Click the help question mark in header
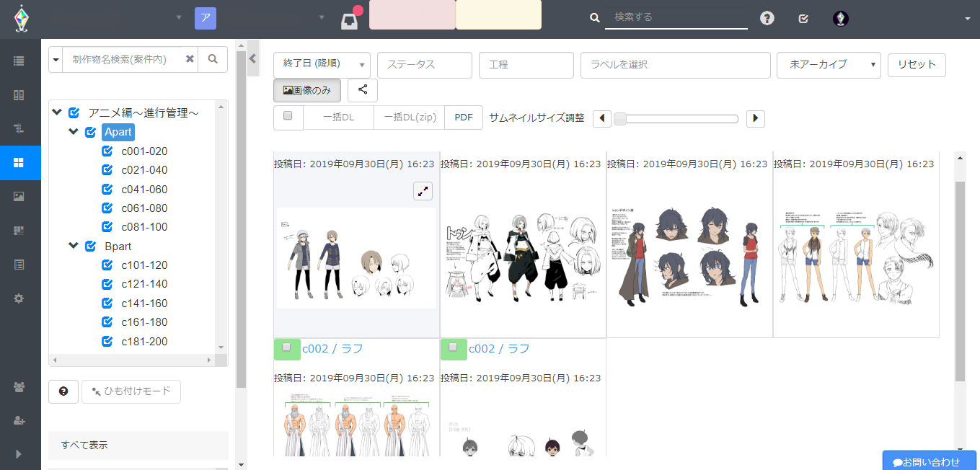The width and height of the screenshot is (980, 470). click(767, 18)
